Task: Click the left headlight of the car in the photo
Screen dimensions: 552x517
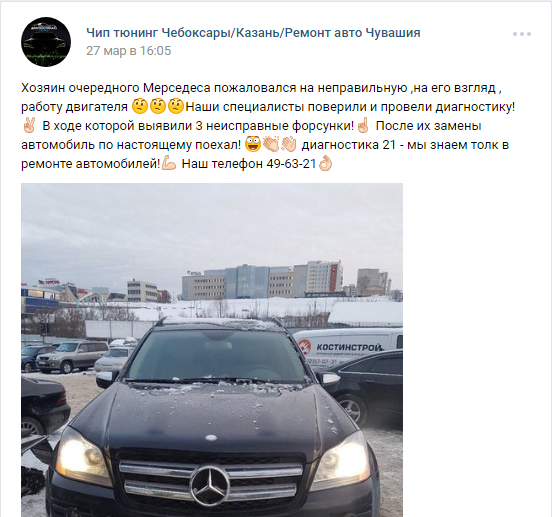Action: (x=82, y=454)
